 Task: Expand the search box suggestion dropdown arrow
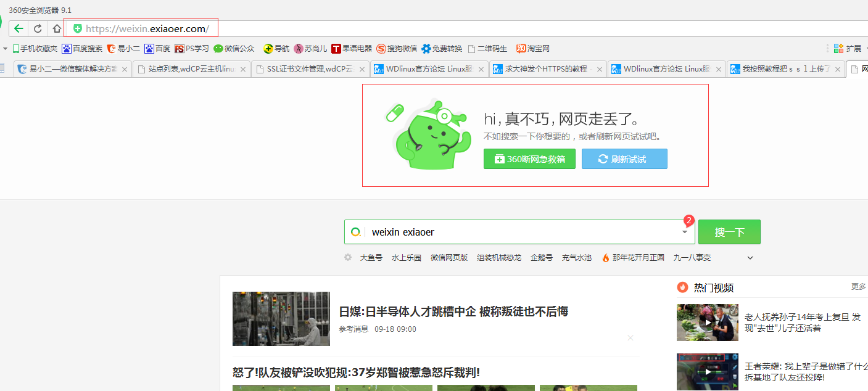coord(685,233)
